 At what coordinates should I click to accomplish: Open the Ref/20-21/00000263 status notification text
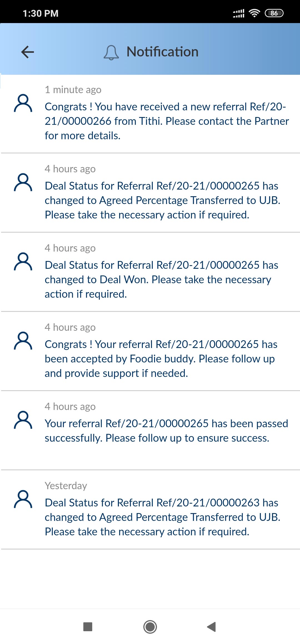tap(162, 517)
